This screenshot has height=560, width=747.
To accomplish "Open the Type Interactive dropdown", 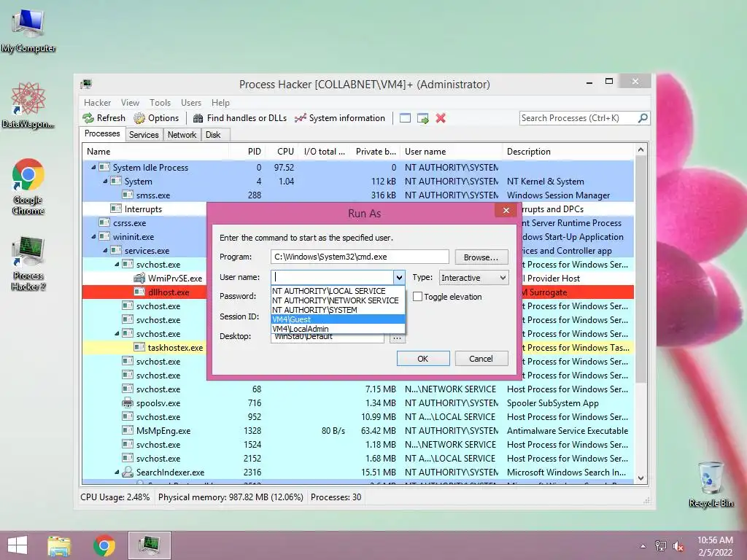I will tap(473, 278).
